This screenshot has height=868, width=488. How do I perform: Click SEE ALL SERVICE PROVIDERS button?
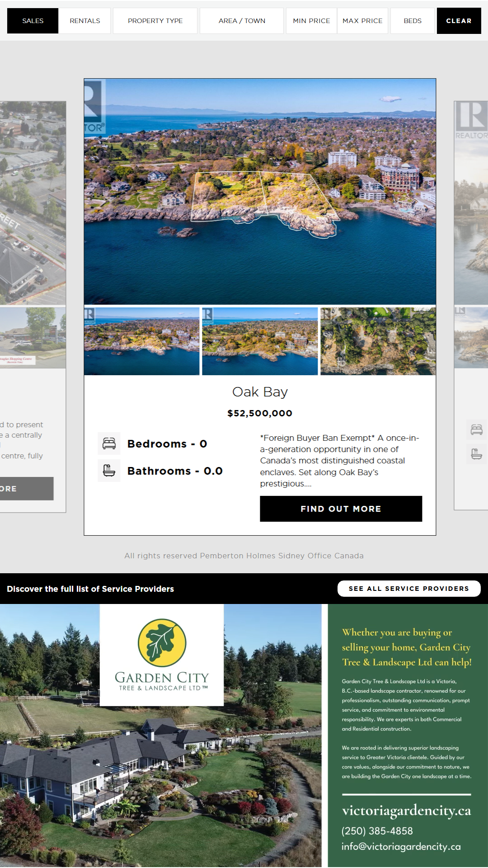[x=409, y=589]
